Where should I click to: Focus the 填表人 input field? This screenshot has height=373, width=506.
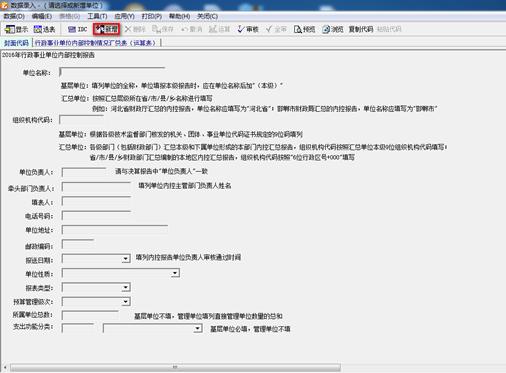[x=96, y=201]
